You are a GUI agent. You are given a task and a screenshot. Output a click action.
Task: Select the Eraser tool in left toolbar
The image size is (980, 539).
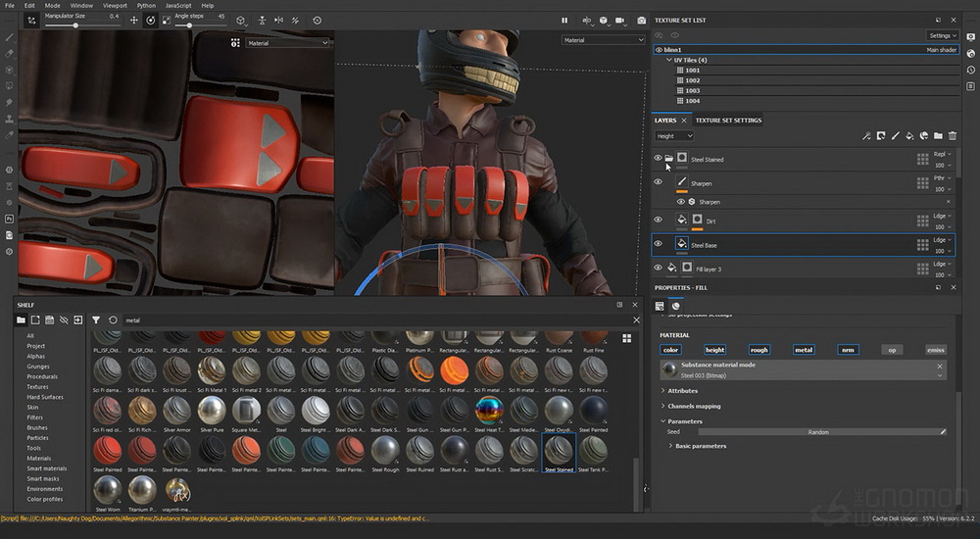point(10,53)
